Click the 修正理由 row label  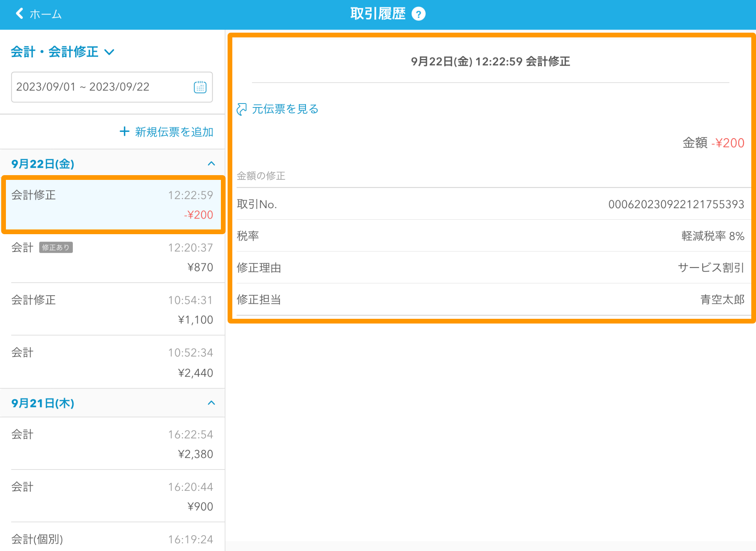click(x=259, y=268)
